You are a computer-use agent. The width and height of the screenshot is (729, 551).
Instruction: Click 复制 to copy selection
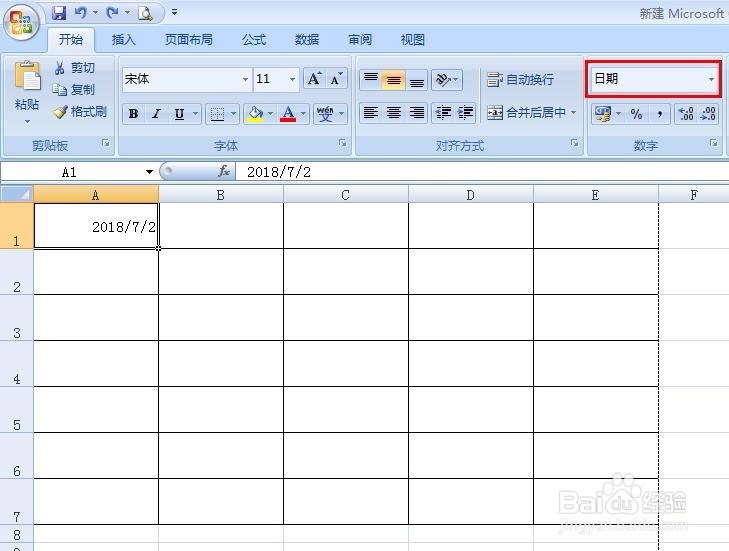click(x=73, y=89)
